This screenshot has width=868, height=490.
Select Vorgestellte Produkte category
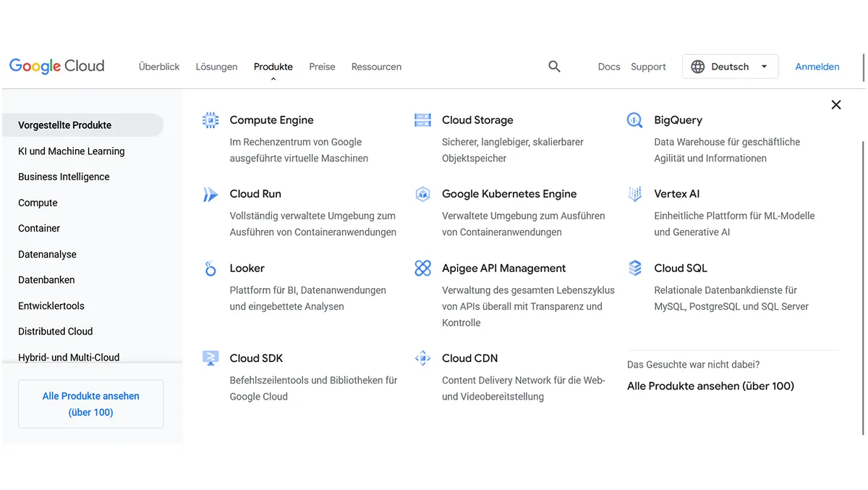coord(83,125)
